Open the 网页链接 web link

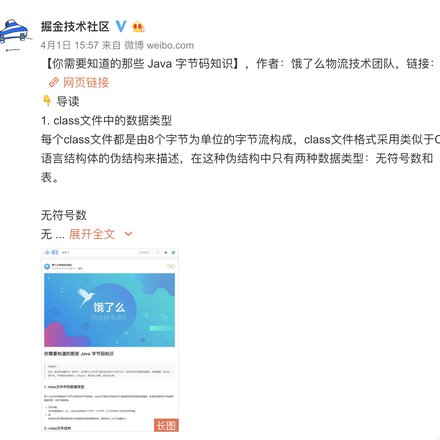coord(86,82)
